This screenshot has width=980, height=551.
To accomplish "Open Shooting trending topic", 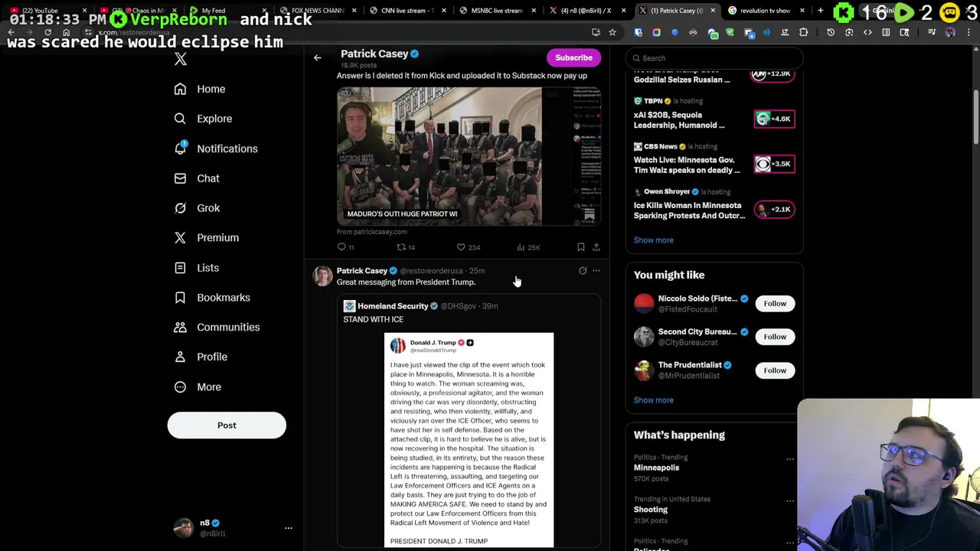I will click(x=650, y=510).
